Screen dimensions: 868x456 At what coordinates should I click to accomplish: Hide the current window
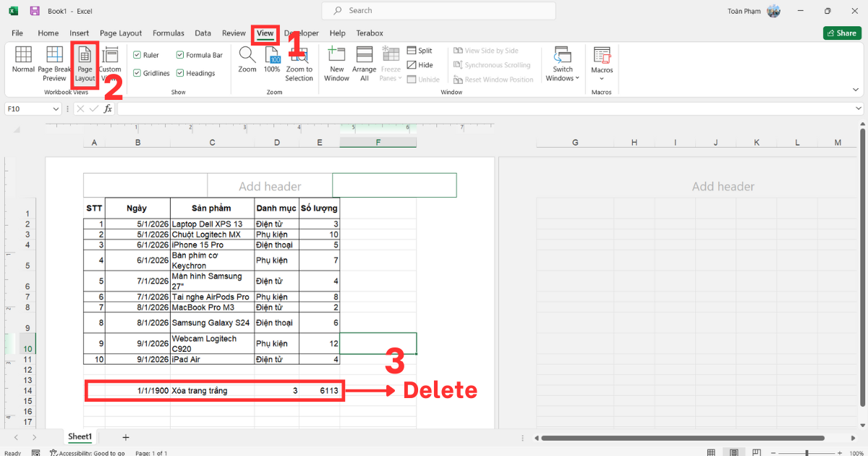[419, 65]
